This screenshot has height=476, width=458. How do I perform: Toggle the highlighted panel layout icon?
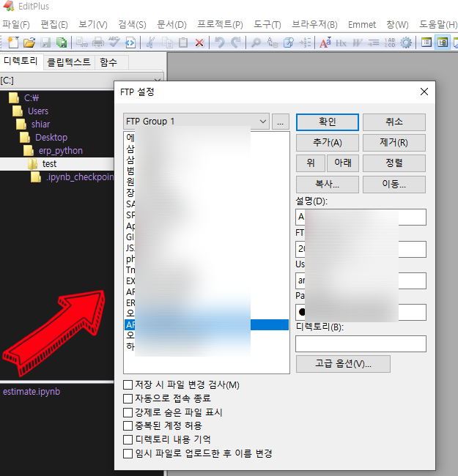(443, 42)
